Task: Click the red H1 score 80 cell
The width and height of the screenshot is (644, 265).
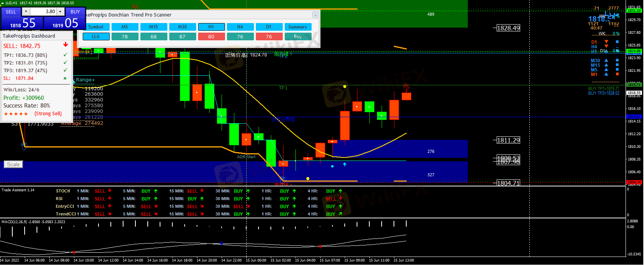Action: pyautogui.click(x=211, y=36)
